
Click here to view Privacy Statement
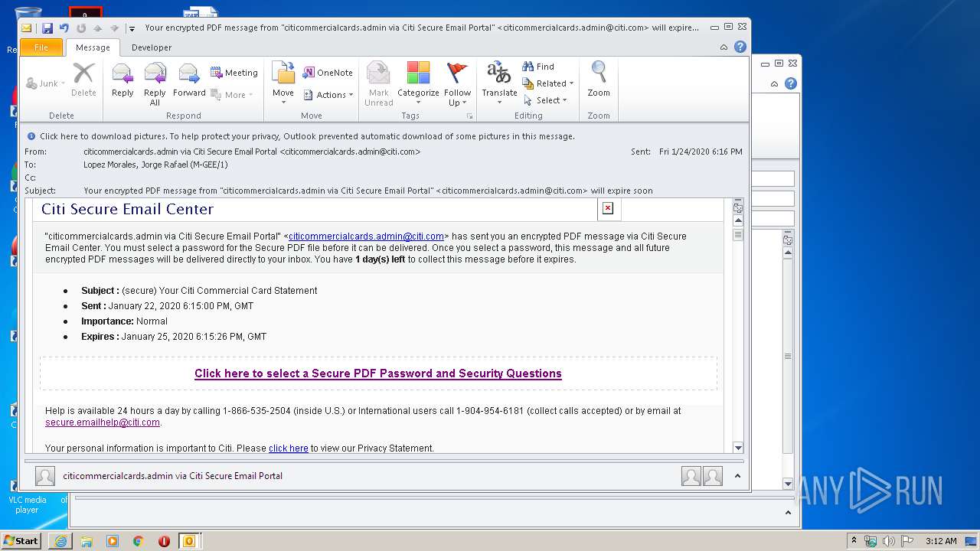click(289, 448)
